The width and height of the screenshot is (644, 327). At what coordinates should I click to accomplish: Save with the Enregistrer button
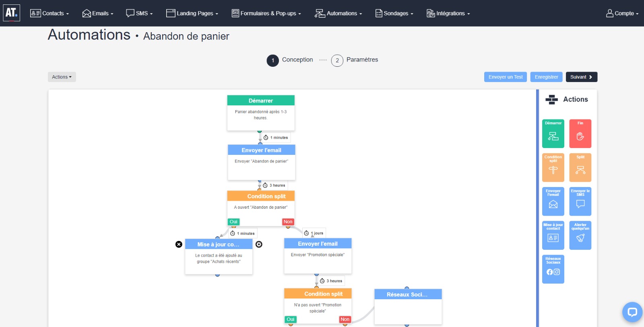(546, 77)
